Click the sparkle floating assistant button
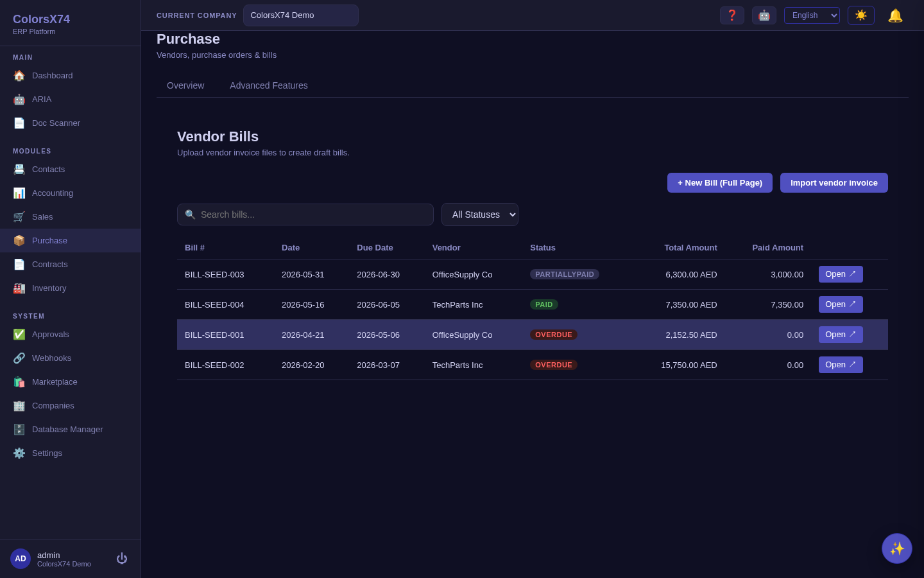The height and width of the screenshot is (578, 924). tap(897, 548)
